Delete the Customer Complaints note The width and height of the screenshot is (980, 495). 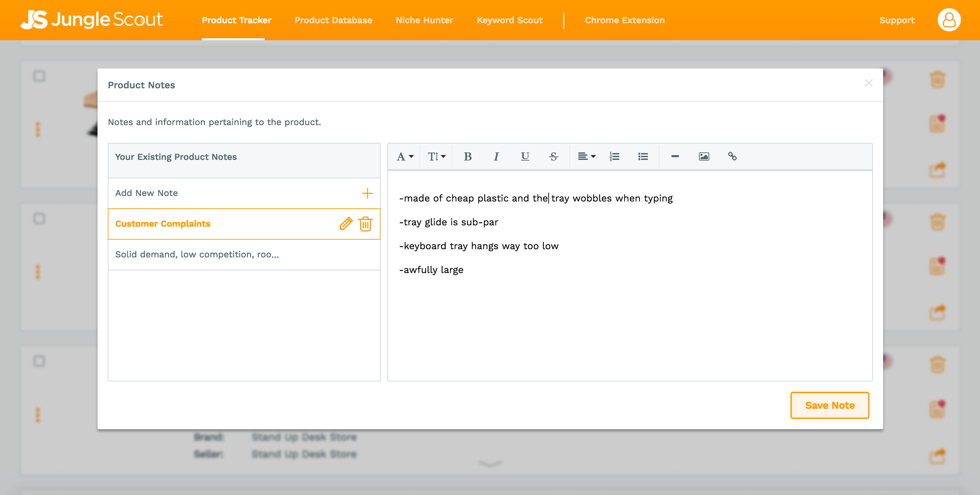(x=365, y=224)
